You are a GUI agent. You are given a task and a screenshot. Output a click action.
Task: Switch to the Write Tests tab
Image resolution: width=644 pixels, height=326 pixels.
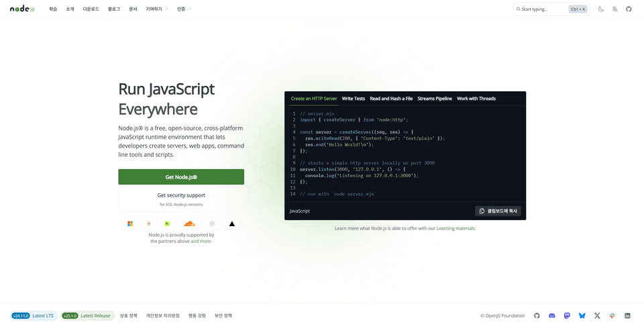coord(354,99)
